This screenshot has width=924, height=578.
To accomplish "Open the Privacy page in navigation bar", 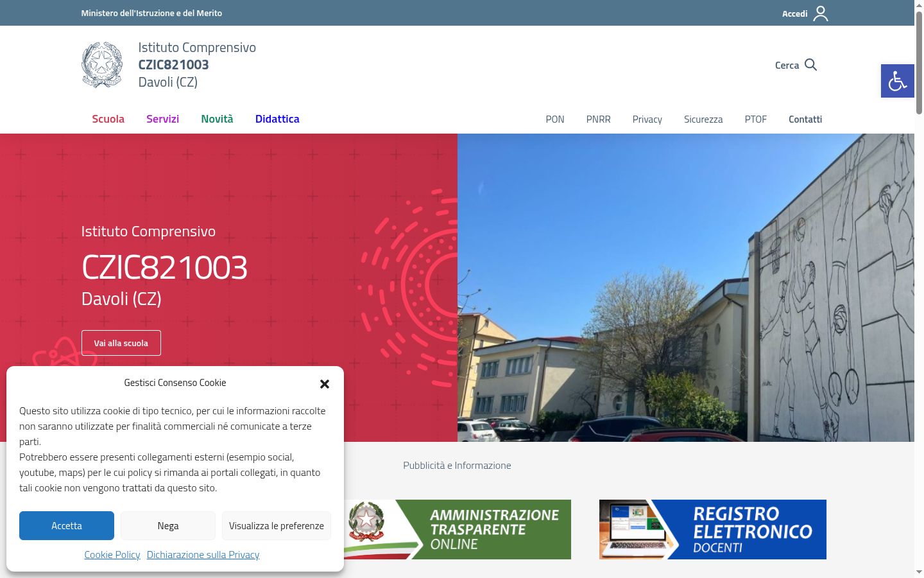I will pyautogui.click(x=647, y=119).
